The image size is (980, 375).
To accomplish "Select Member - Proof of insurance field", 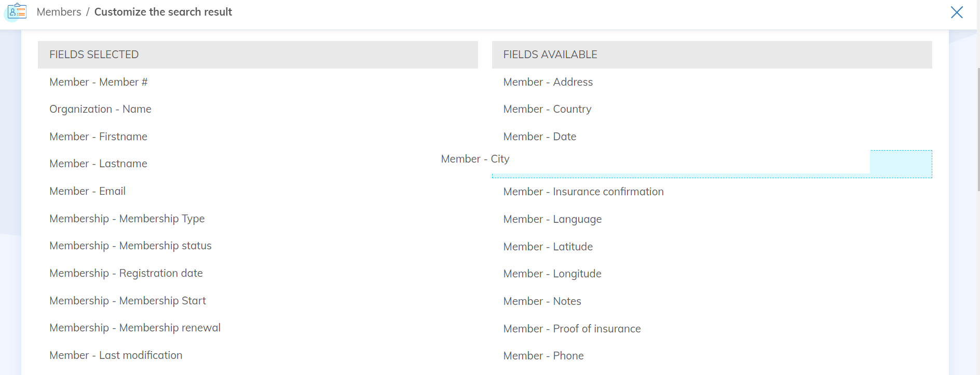I will tap(571, 329).
